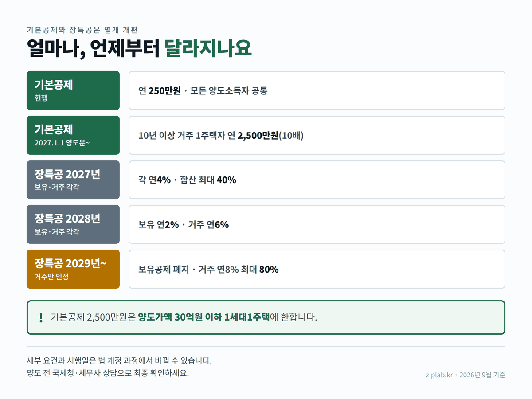
Task: Click the footnote '세부 요건과 시행일은 법 개정 과정에서 바뀔 수 있습니다.'
Action: pos(119,360)
